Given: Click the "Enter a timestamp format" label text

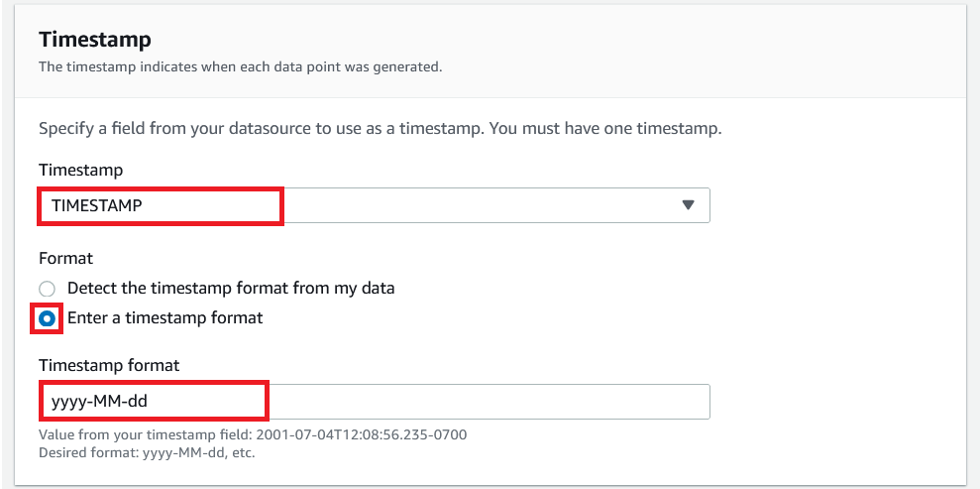Looking at the screenshot, I should [165, 318].
